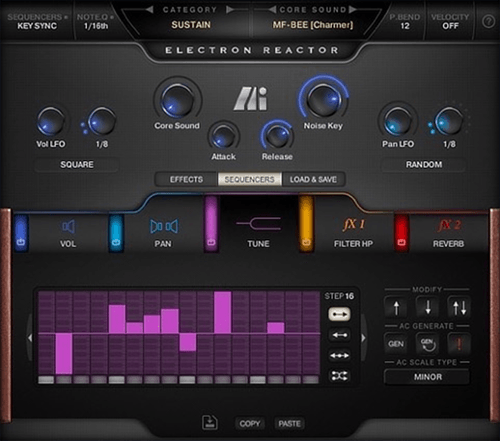Toggle the red FX 2 sequencer power switch
This screenshot has width=500, height=441.
pos(401,233)
